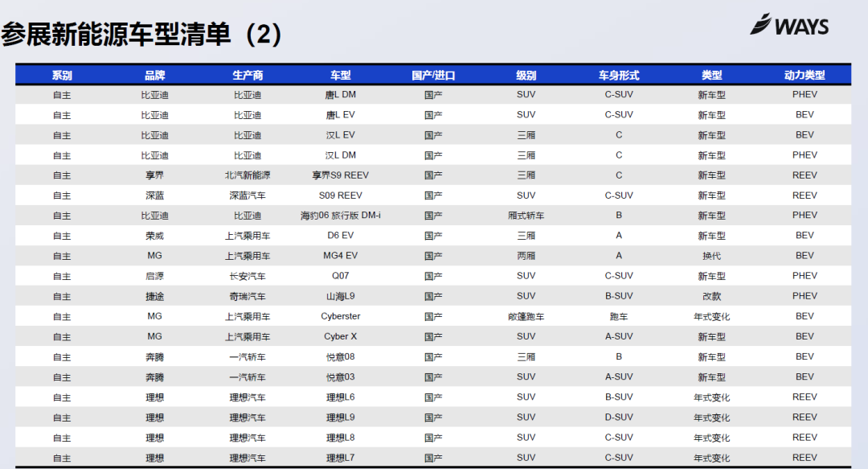This screenshot has height=469, width=868.
Task: Click the 品牌 column header
Action: [x=155, y=76]
